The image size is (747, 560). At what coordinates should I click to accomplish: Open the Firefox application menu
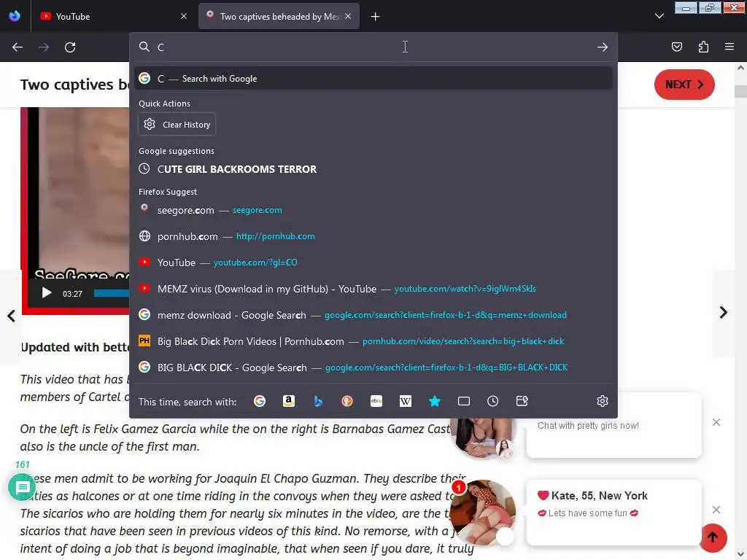[729, 47]
